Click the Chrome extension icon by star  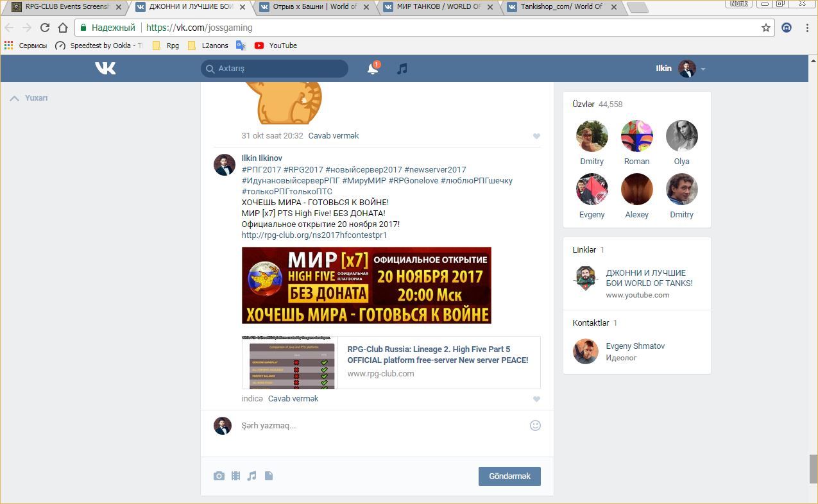click(x=787, y=28)
